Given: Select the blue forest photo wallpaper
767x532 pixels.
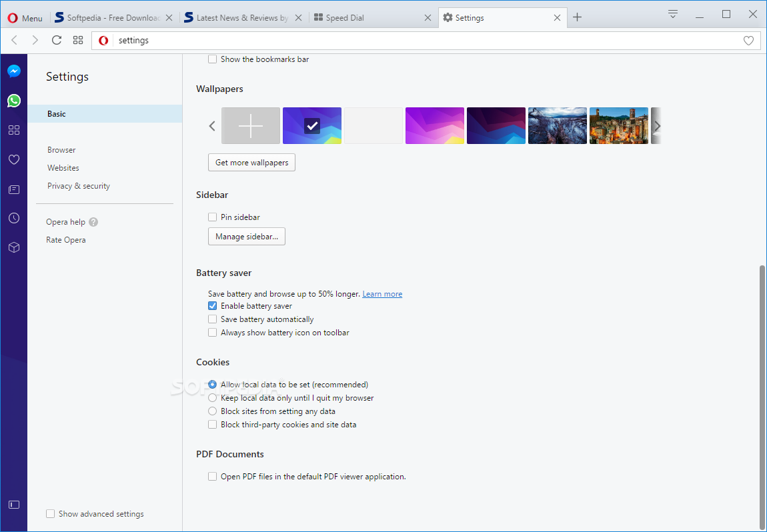Looking at the screenshot, I should point(558,125).
